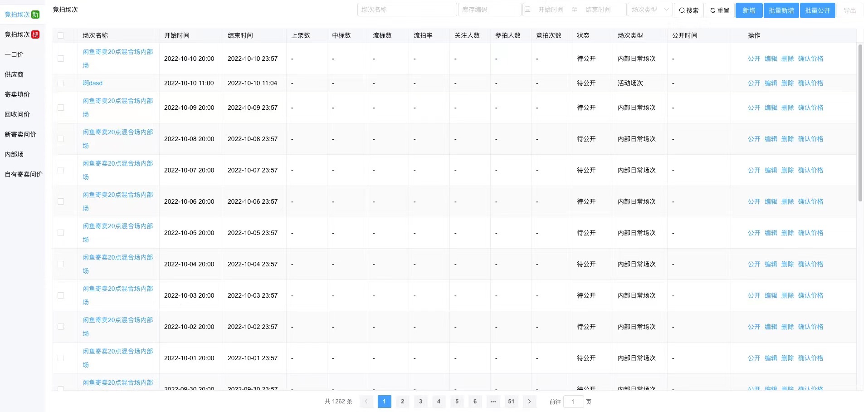Screen dimensions: 868x412
Task: Select current page 1 button
Action: pos(384,402)
